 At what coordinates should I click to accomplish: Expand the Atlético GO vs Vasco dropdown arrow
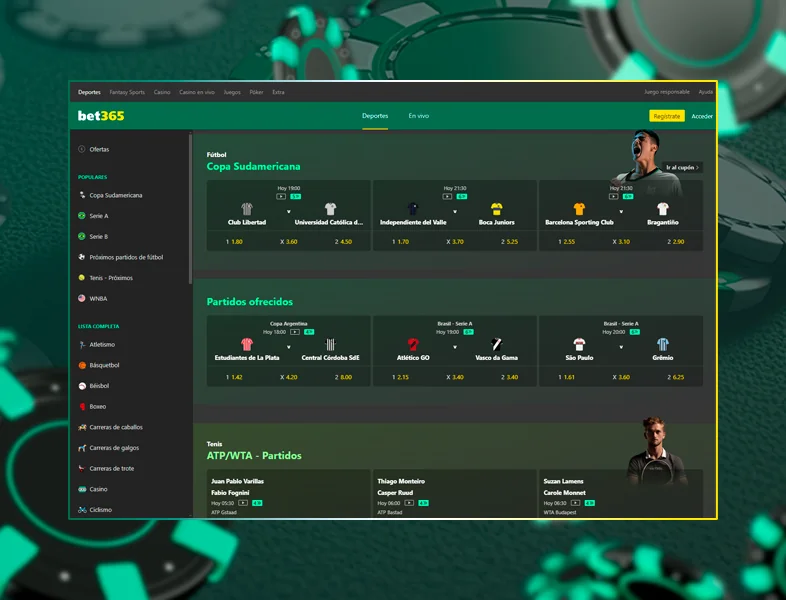(455, 348)
